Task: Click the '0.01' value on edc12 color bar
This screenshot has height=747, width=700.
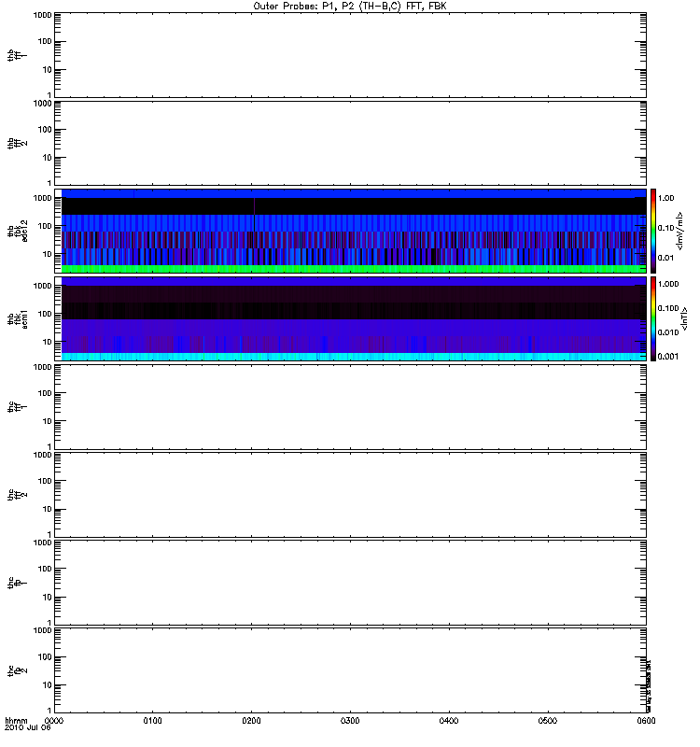Action: click(x=665, y=258)
